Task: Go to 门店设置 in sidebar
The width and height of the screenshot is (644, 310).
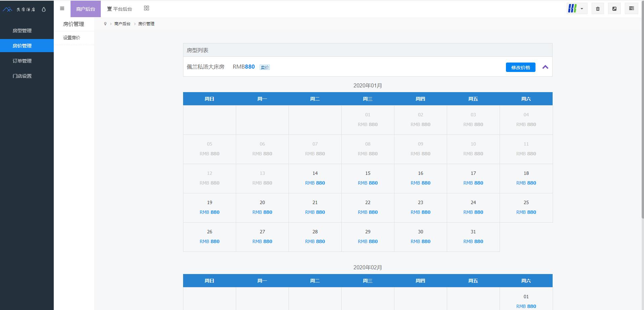Action: [x=22, y=76]
